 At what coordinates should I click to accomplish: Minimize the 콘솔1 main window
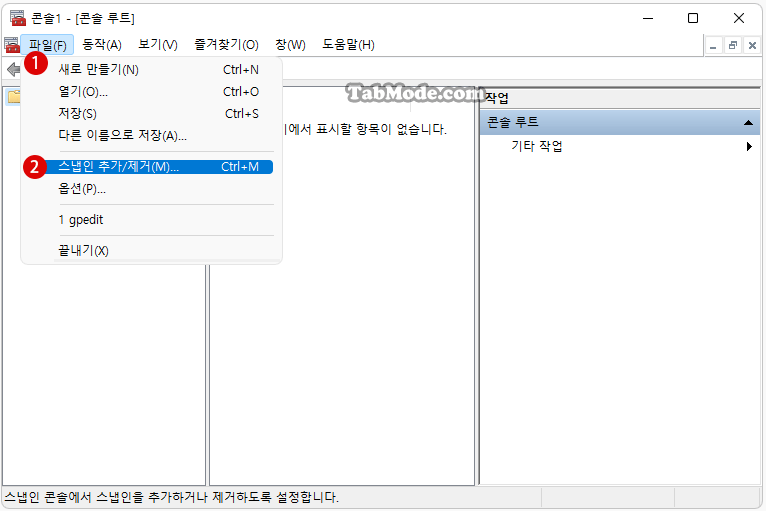[x=648, y=19]
